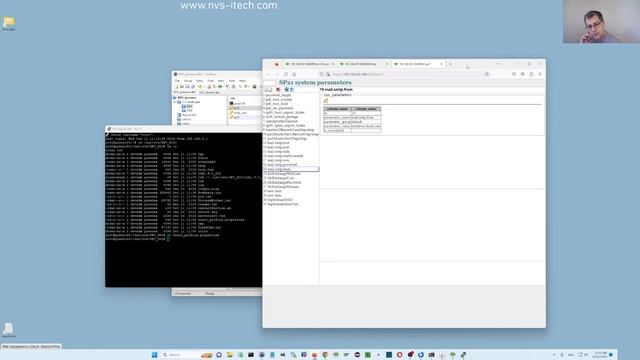Bookmark this page with the star icon

pos(487,74)
